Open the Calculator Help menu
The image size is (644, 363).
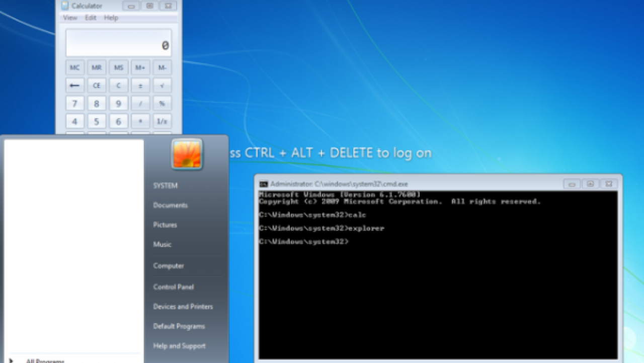click(x=111, y=18)
